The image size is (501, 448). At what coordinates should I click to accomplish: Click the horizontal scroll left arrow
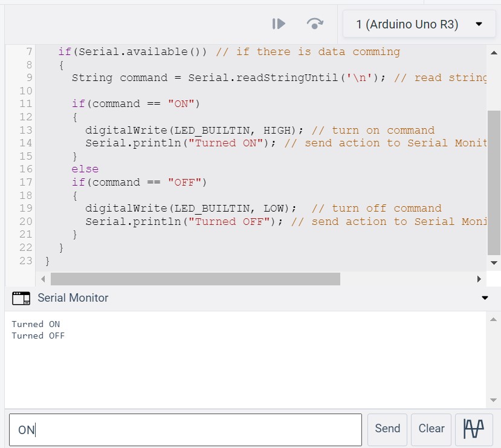[x=43, y=279]
